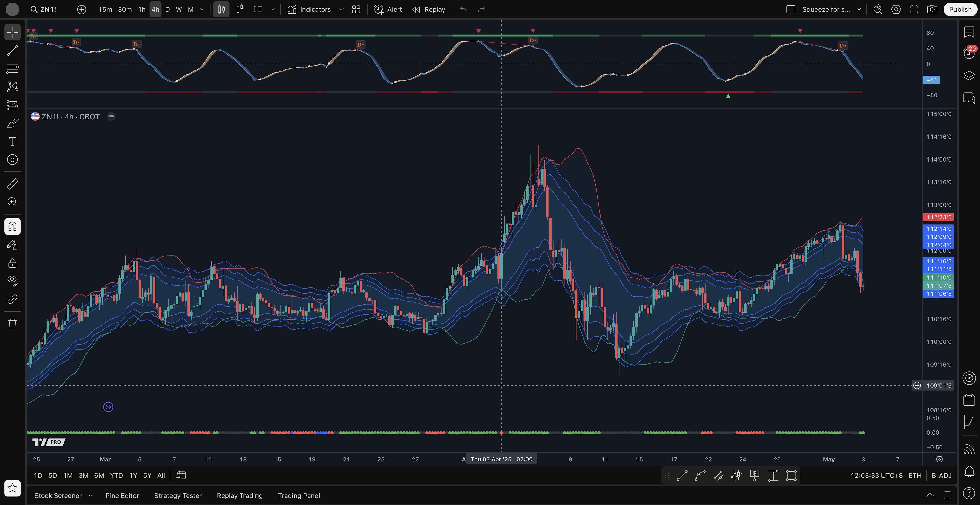This screenshot has width=980, height=505.
Task: Enter fullscreen mode
Action: click(x=914, y=9)
